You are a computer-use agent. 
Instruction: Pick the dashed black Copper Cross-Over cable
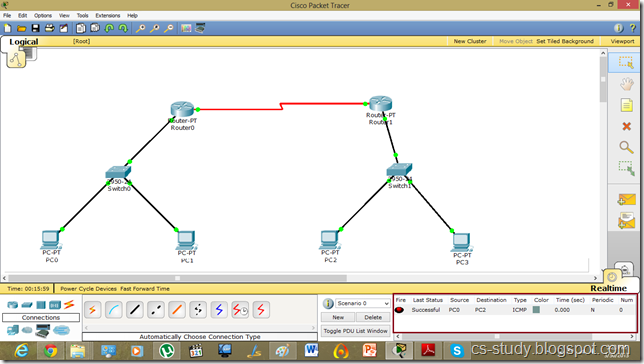156,310
